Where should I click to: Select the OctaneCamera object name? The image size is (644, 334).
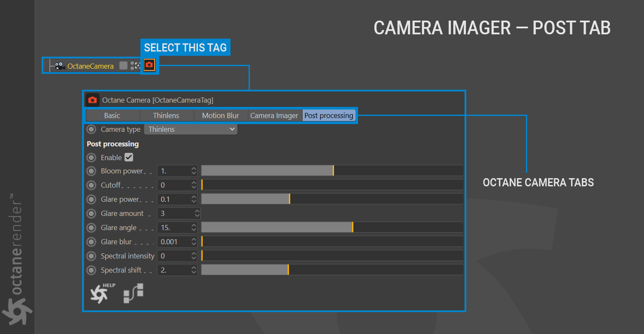tap(91, 66)
